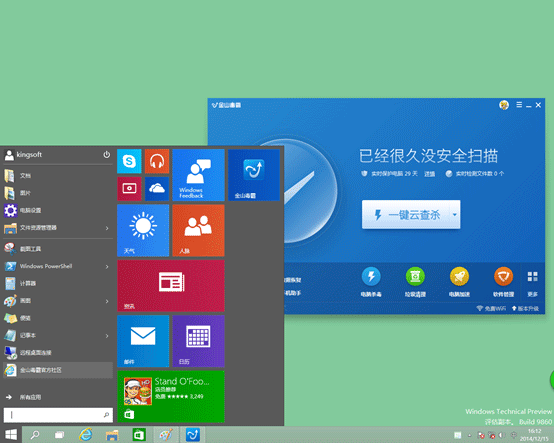Viewport: 554px width, 443px height.
Task: Switch to 金山毒霸 on the taskbar
Action: pyautogui.click(x=193, y=435)
